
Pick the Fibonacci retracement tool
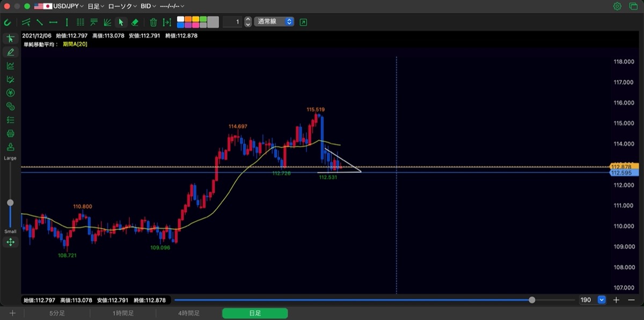94,23
